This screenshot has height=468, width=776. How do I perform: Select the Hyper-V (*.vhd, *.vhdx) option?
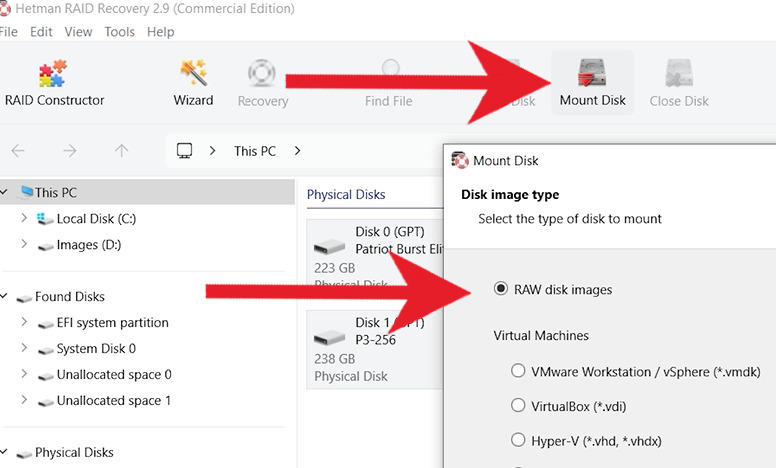[518, 440]
